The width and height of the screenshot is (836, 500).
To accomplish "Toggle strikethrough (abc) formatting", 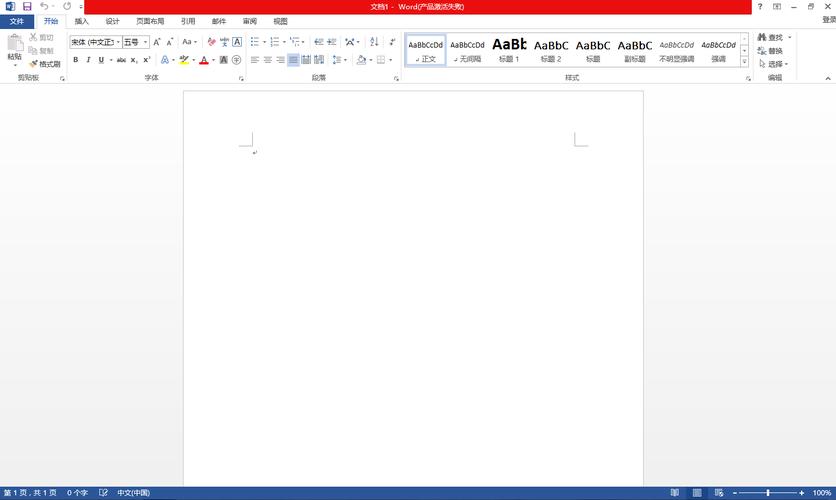I will point(121,60).
